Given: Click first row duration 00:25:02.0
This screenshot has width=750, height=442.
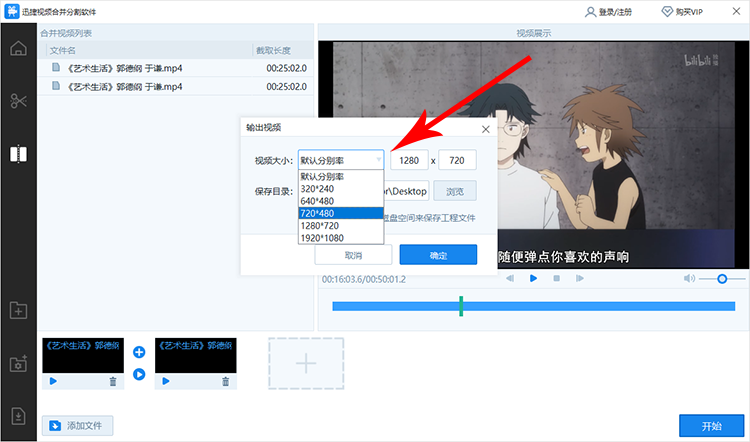Looking at the screenshot, I should click(x=287, y=68).
